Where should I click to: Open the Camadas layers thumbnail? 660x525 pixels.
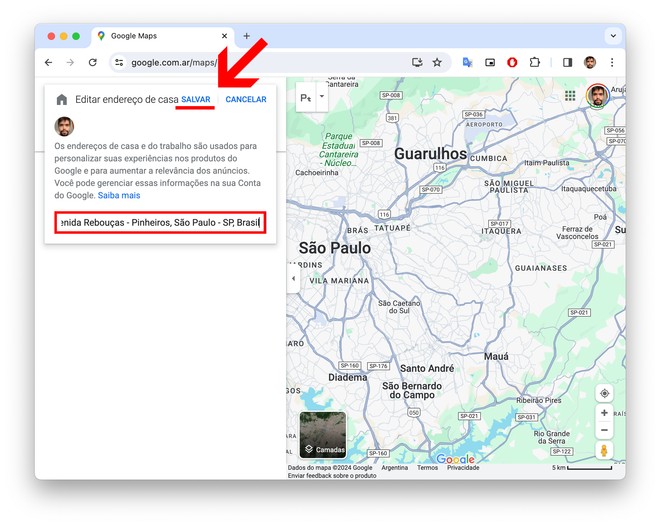(323, 435)
